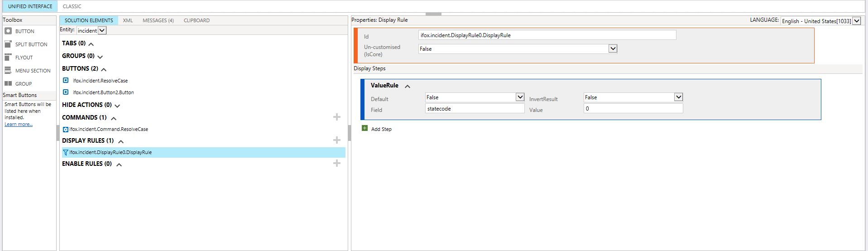This screenshot has height=251, width=868.
Task: Click the Field input containing statecode
Action: [475, 109]
